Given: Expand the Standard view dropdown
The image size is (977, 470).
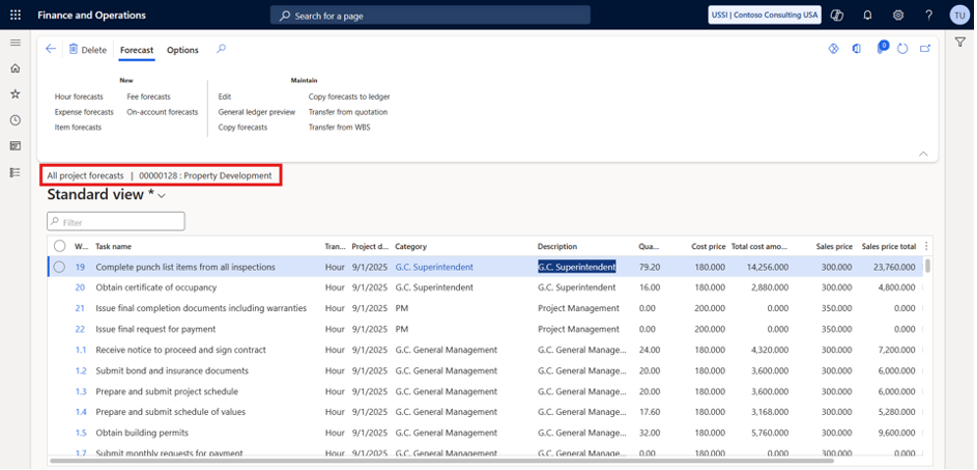Looking at the screenshot, I should click(x=161, y=196).
